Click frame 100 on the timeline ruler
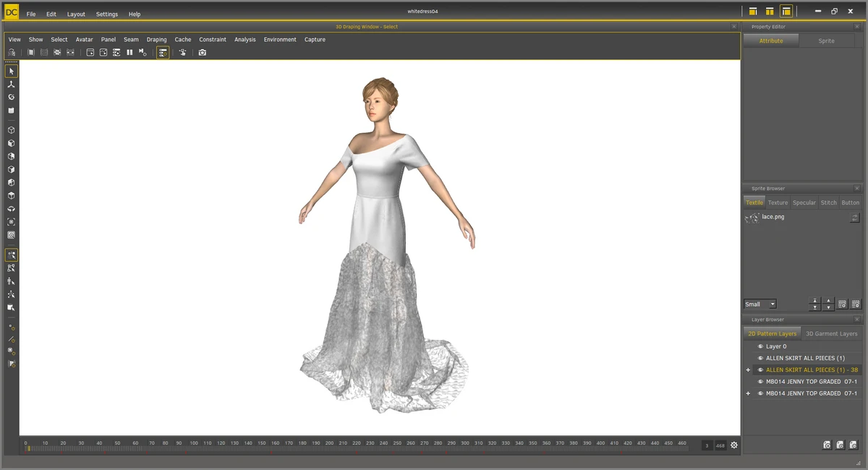 [x=194, y=443]
